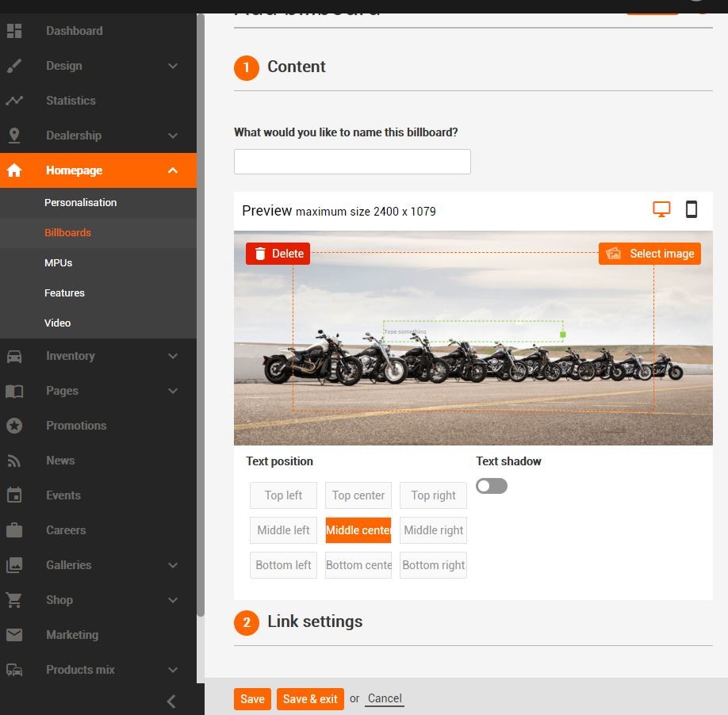Enable the Text shadow toggle
The width and height of the screenshot is (728, 715).
click(492, 486)
